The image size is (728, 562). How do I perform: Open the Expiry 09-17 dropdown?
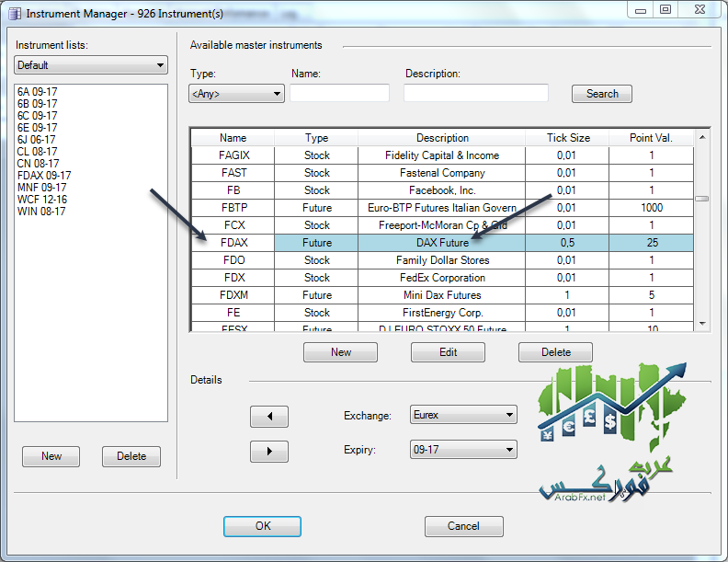463,449
